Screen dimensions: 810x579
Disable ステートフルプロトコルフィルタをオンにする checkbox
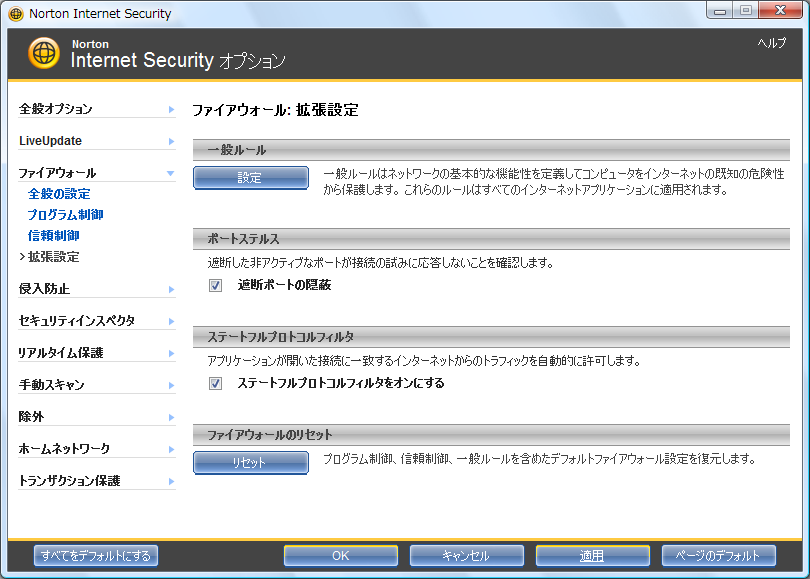(x=215, y=383)
